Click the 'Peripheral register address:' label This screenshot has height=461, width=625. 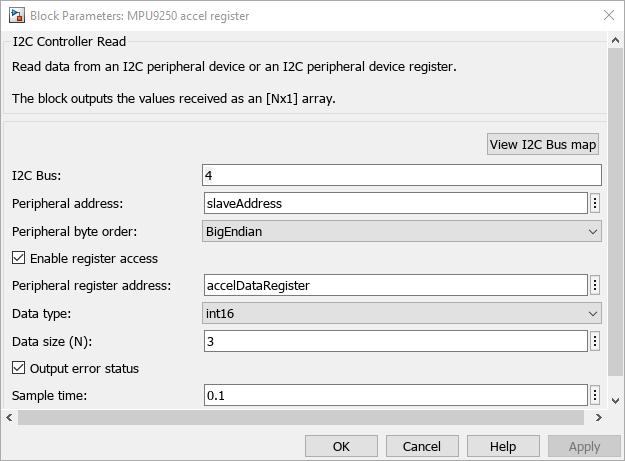pyautogui.click(x=91, y=285)
